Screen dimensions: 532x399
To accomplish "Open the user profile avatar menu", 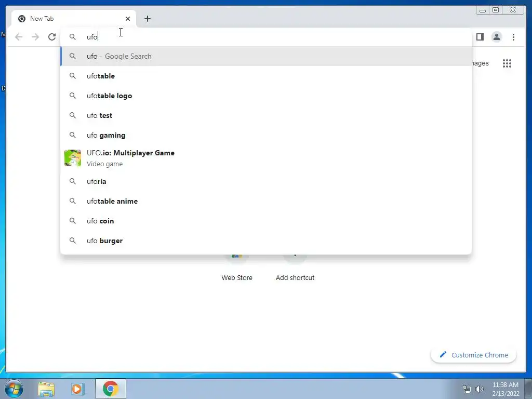I will (496, 37).
